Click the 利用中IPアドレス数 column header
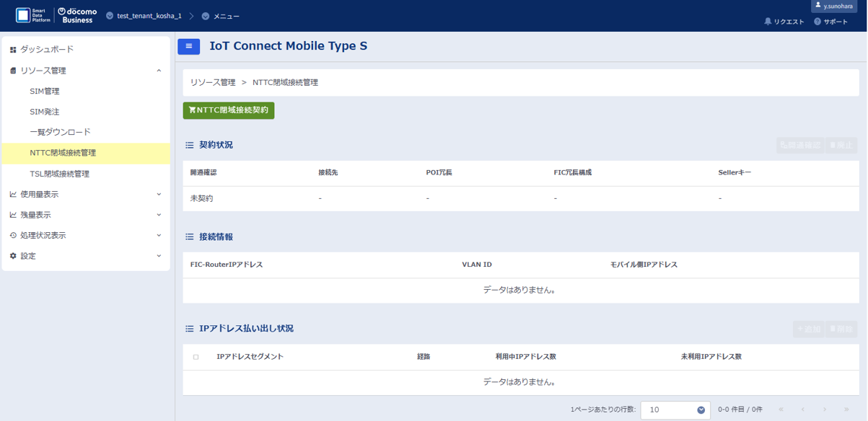 [525, 357]
